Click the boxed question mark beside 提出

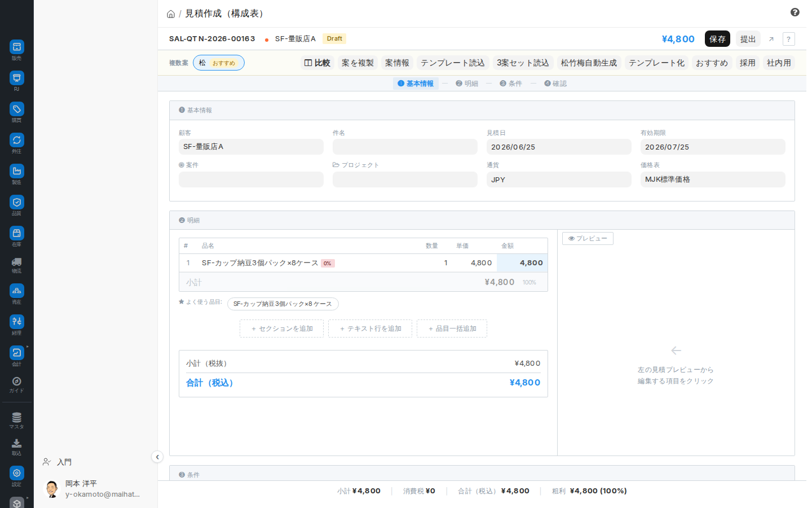[789, 39]
